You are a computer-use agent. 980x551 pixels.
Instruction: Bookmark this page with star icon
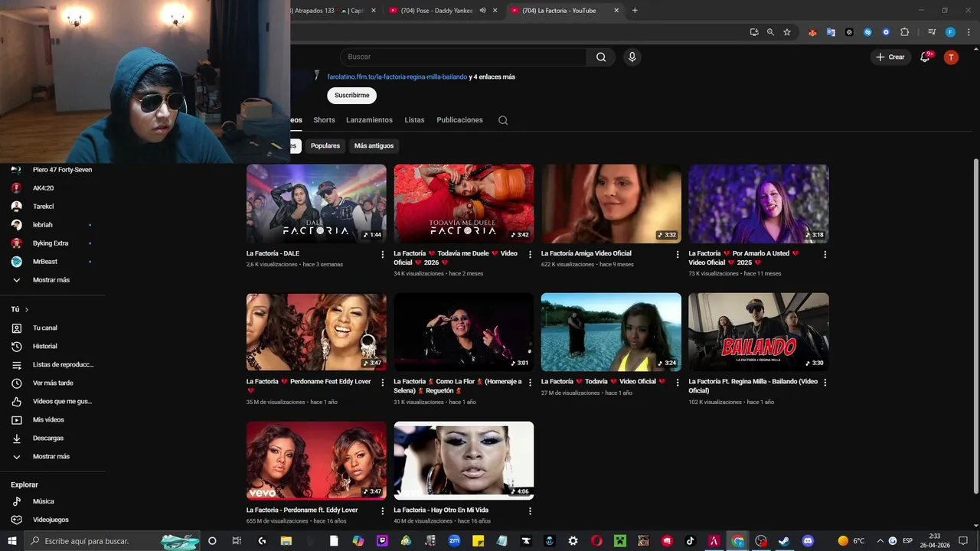786,32
